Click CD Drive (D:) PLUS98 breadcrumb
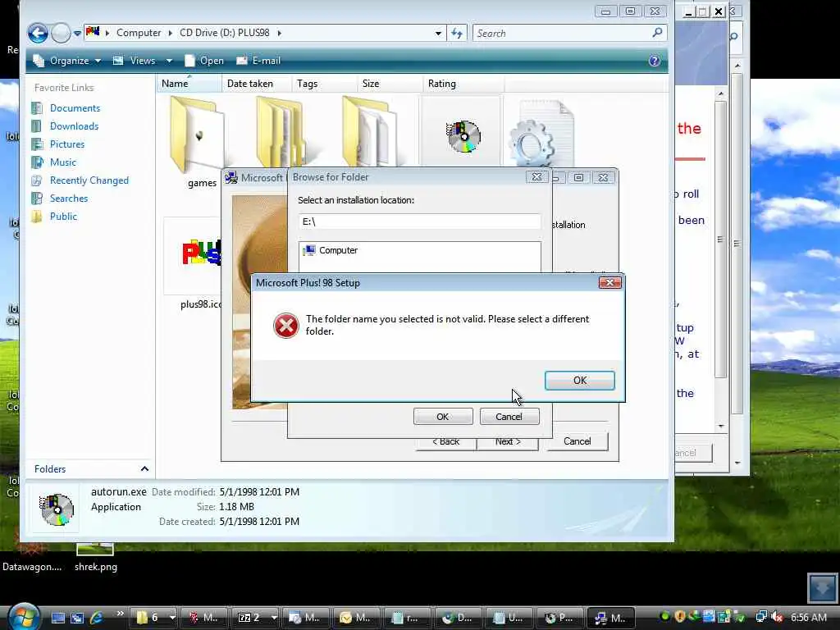 tap(225, 33)
